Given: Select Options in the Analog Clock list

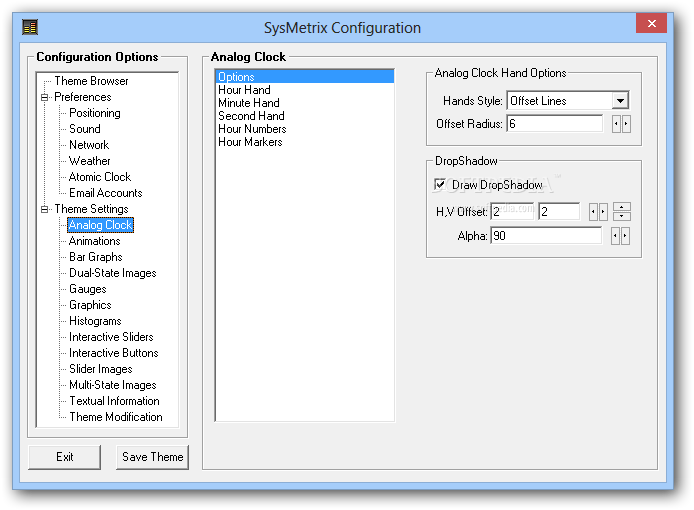Looking at the screenshot, I should point(305,77).
